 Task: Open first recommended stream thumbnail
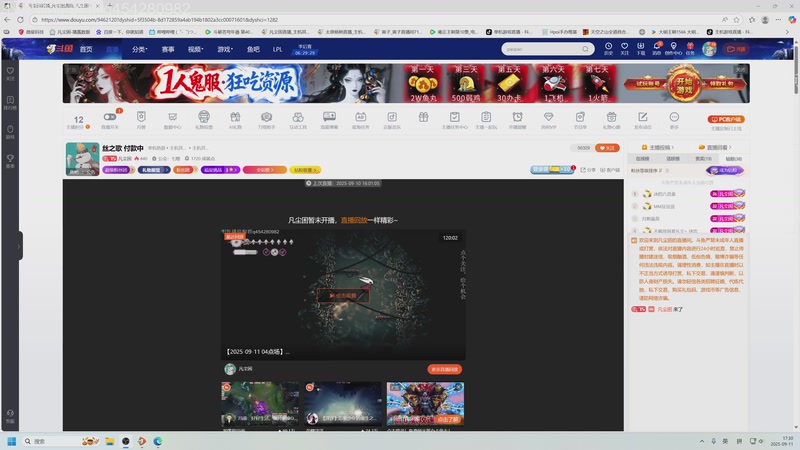(x=260, y=403)
